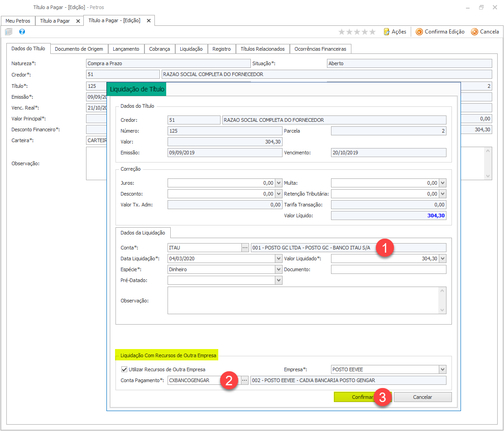Click Confirma Edição in the toolbar
Viewport: 504px width, 431px height.
pos(440,32)
